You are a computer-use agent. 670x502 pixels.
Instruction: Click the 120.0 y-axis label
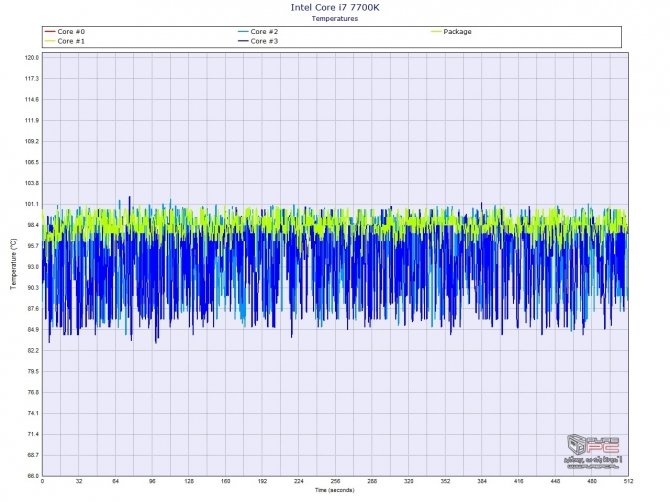(x=32, y=58)
